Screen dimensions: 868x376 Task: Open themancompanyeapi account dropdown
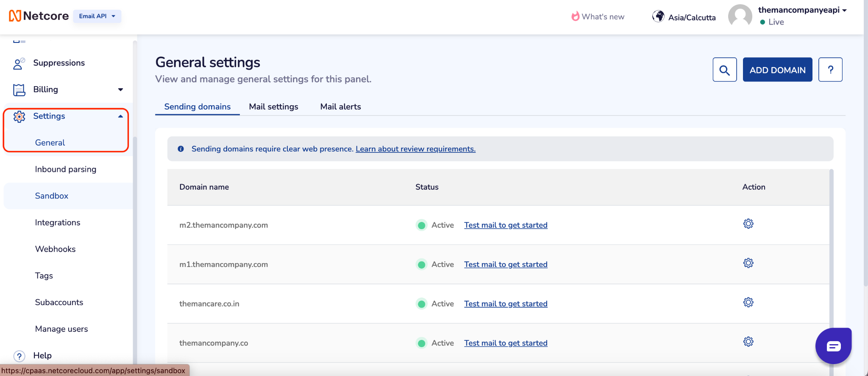pyautogui.click(x=802, y=10)
